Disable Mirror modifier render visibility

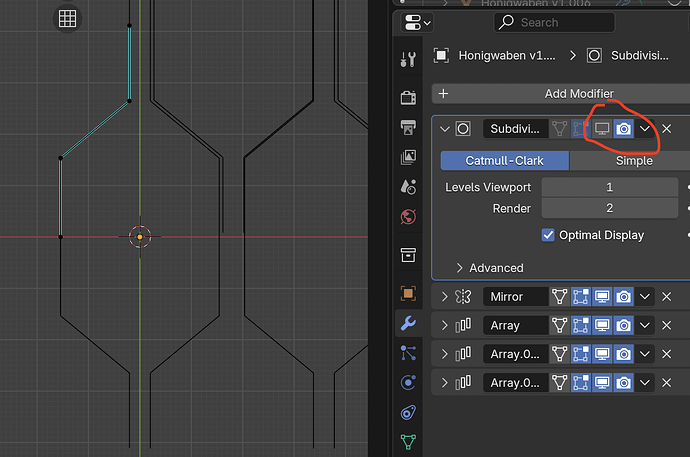pyautogui.click(x=624, y=297)
